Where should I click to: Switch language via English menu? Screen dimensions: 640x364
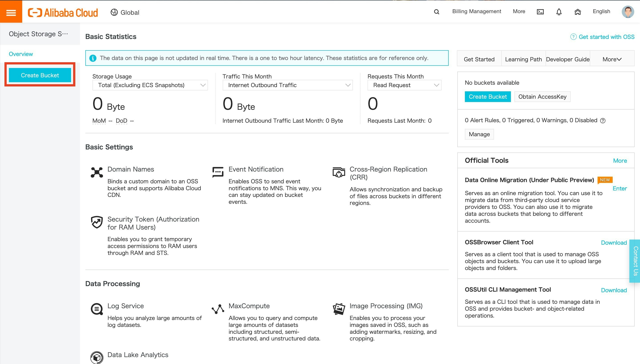pyautogui.click(x=601, y=12)
